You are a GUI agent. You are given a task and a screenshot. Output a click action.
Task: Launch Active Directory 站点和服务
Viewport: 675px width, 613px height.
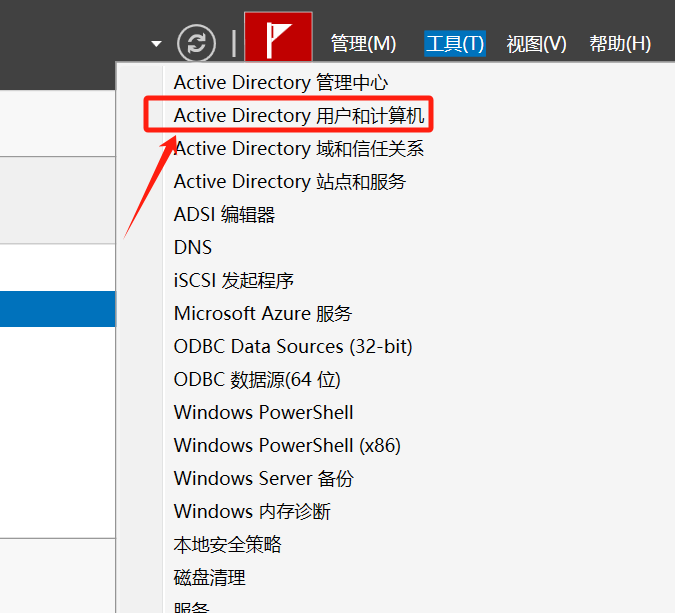290,182
